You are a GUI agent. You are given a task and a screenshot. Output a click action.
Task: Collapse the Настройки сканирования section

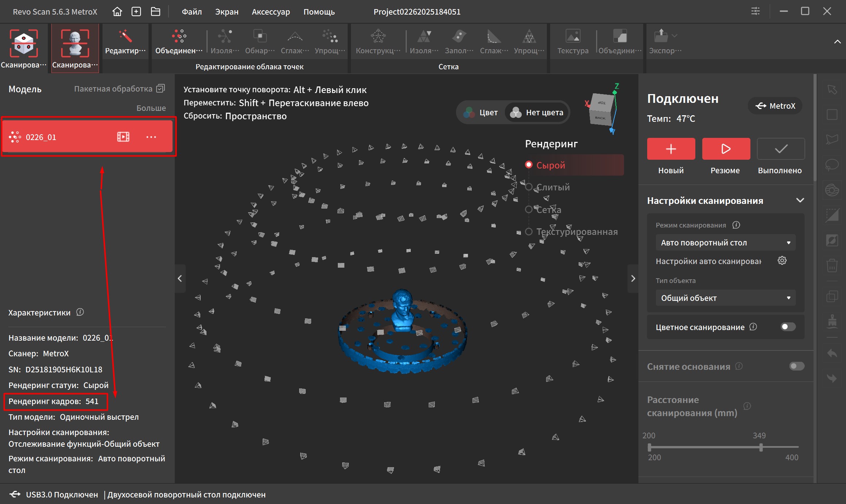(800, 200)
